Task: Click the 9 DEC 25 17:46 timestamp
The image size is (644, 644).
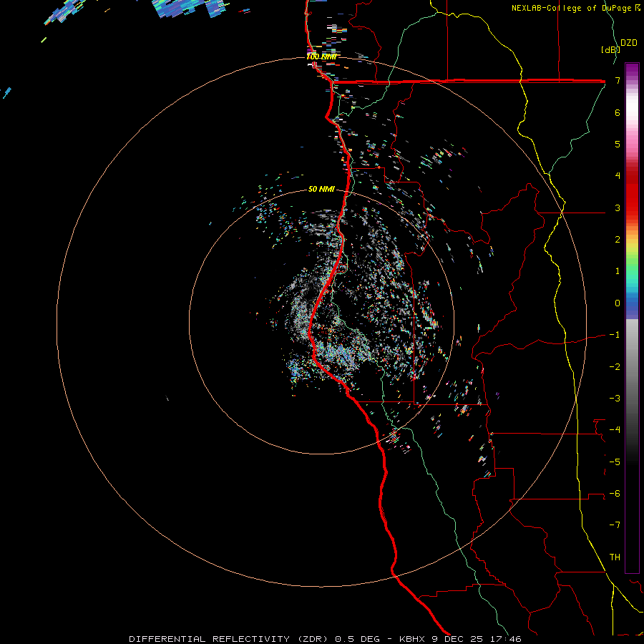Action: (x=477, y=639)
